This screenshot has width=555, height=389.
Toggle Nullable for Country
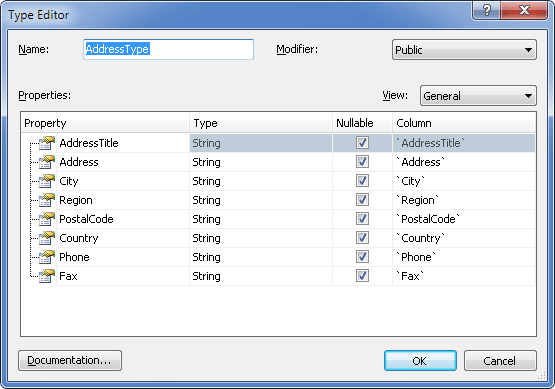pos(362,238)
